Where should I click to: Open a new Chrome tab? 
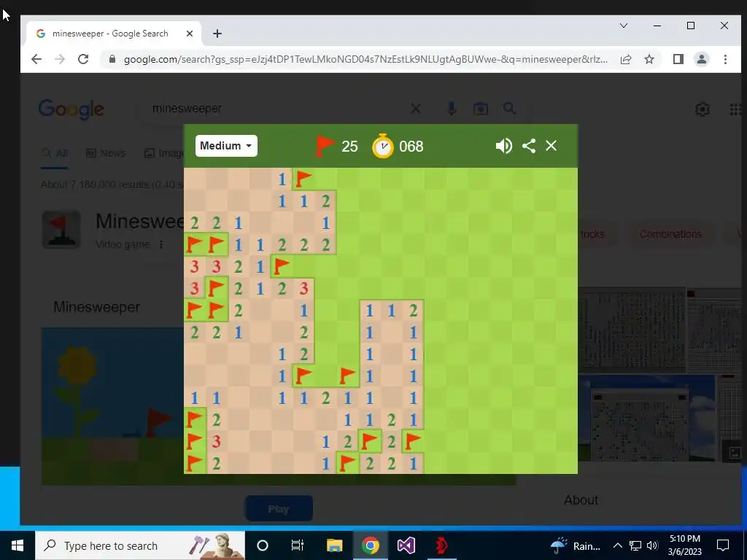pos(217,34)
